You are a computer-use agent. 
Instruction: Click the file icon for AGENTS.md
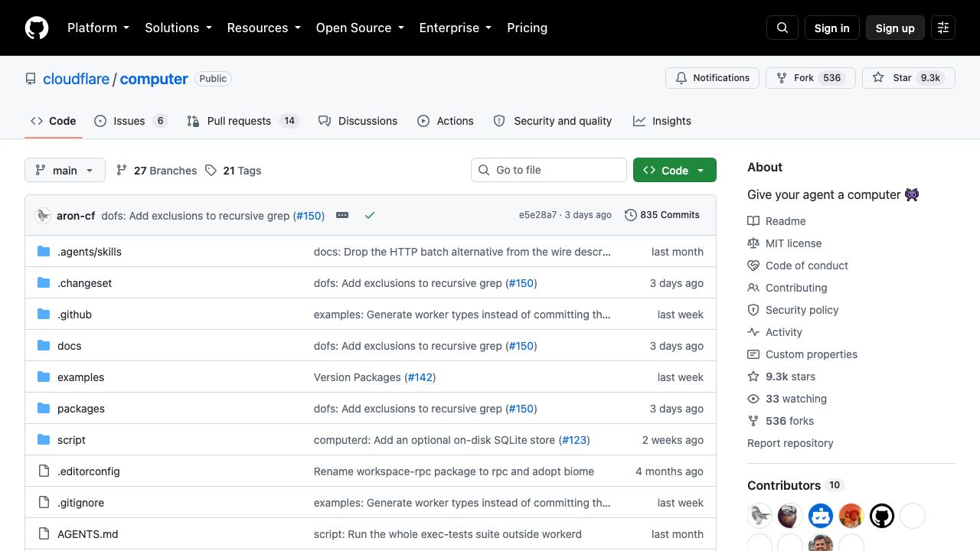pos(44,534)
